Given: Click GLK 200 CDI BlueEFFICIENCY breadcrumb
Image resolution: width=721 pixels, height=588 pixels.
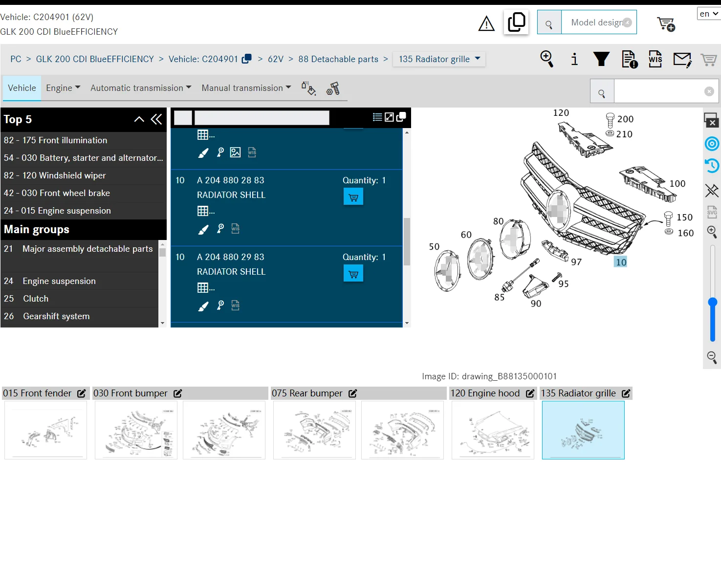Looking at the screenshot, I should pos(95,59).
